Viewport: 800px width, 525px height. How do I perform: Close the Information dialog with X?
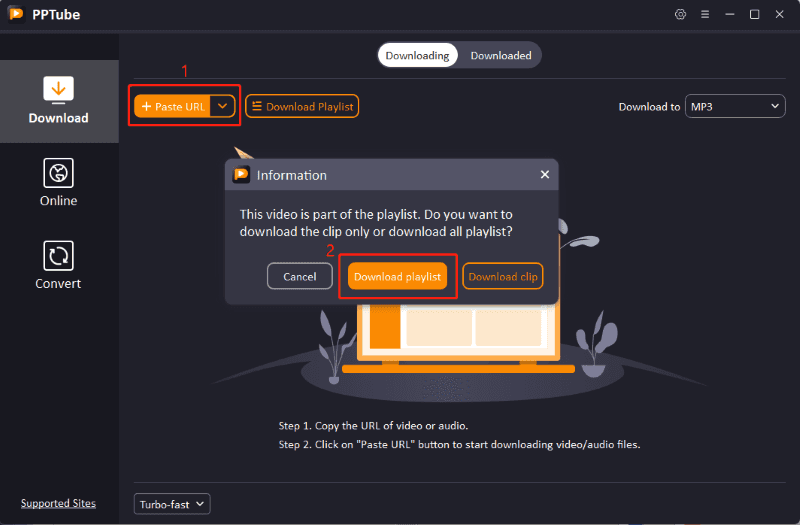coord(544,174)
